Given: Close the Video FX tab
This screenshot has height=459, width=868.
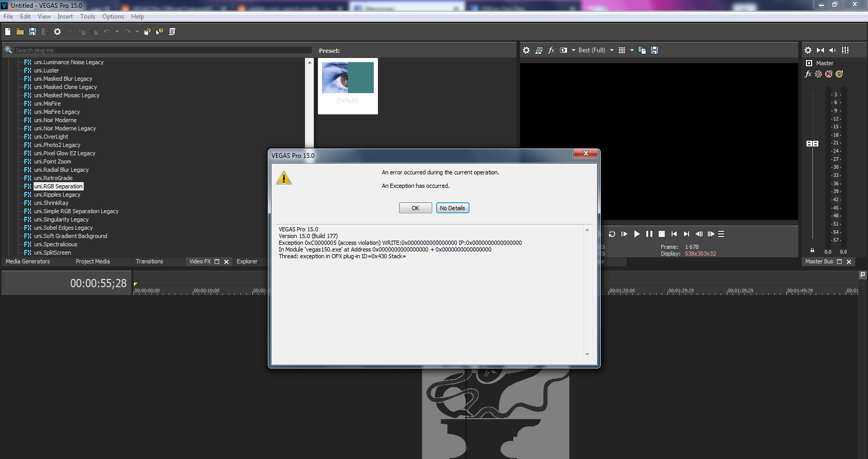Looking at the screenshot, I should point(226,262).
